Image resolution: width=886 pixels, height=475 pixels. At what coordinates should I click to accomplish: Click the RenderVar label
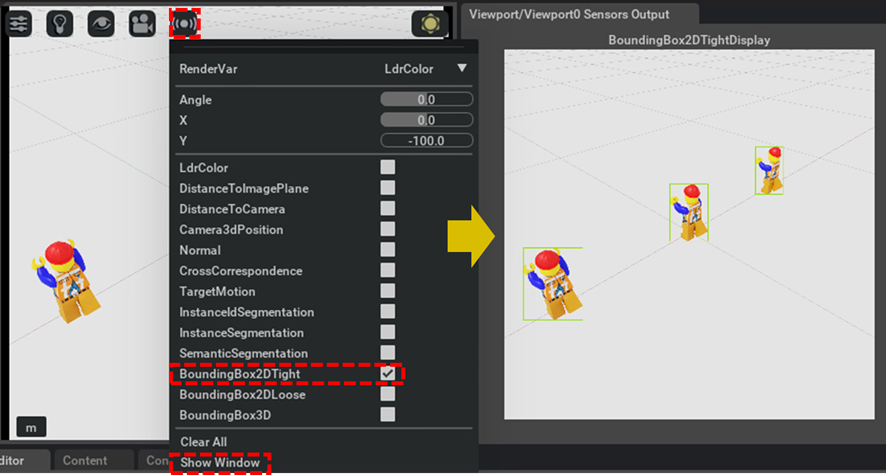tap(208, 69)
